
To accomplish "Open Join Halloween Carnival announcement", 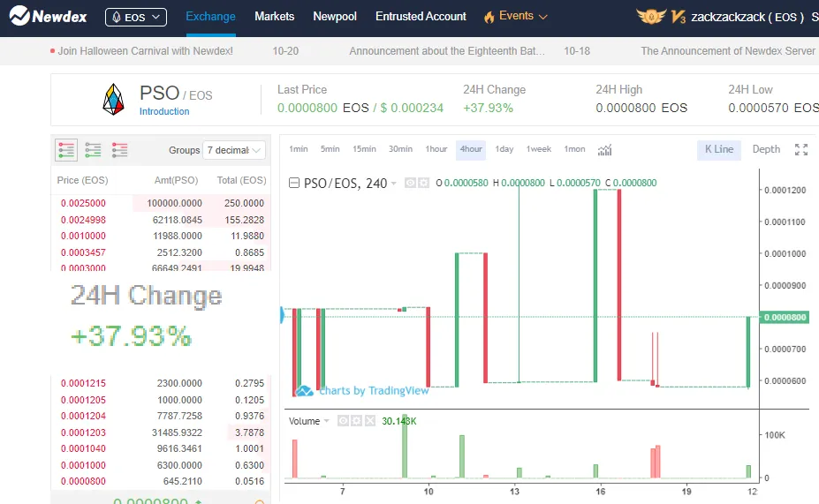I will (145, 51).
